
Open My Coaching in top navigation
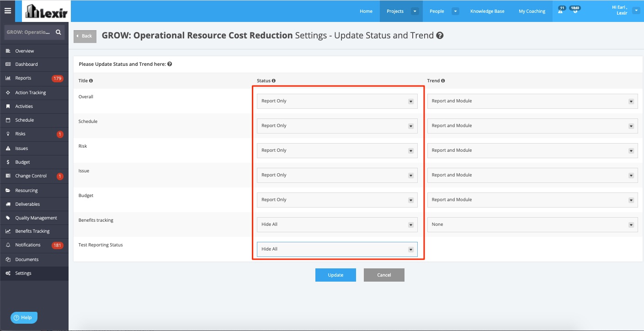pos(532,11)
